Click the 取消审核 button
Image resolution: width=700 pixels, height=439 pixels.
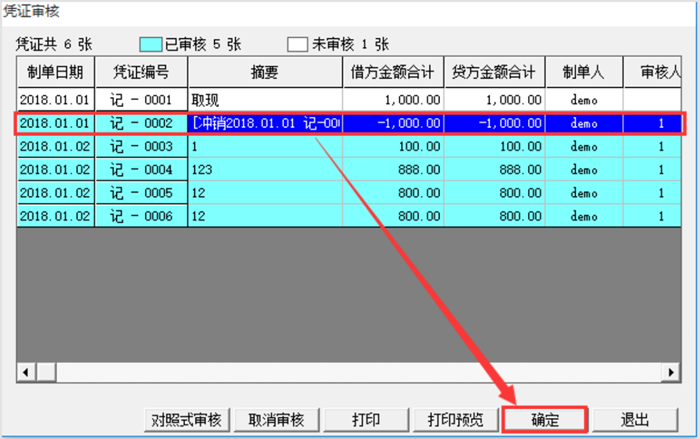276,420
